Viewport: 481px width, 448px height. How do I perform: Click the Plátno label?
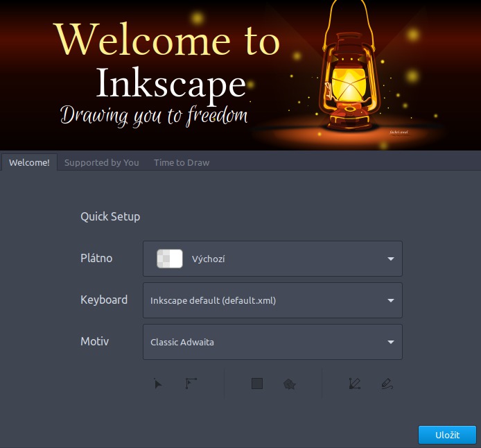pos(96,258)
